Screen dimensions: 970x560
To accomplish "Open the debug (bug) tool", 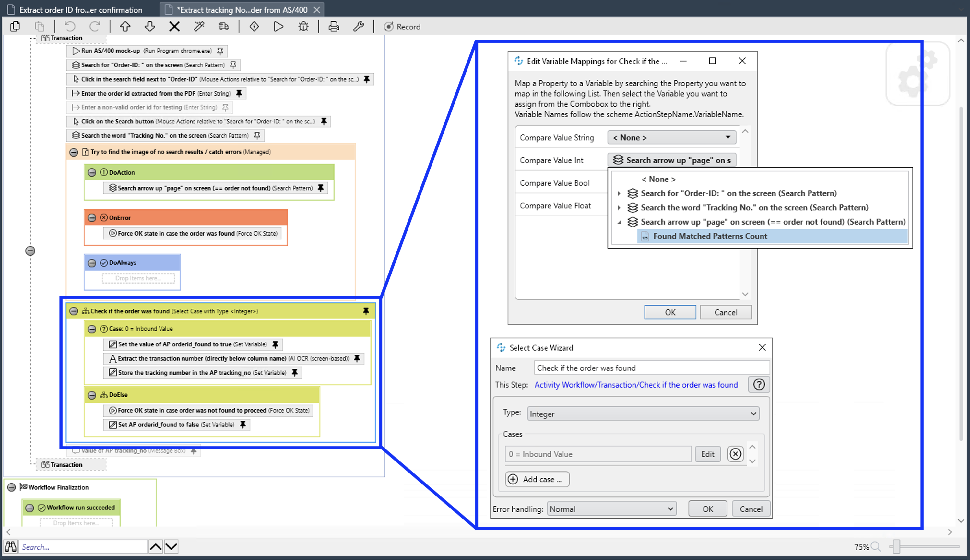I will (303, 27).
